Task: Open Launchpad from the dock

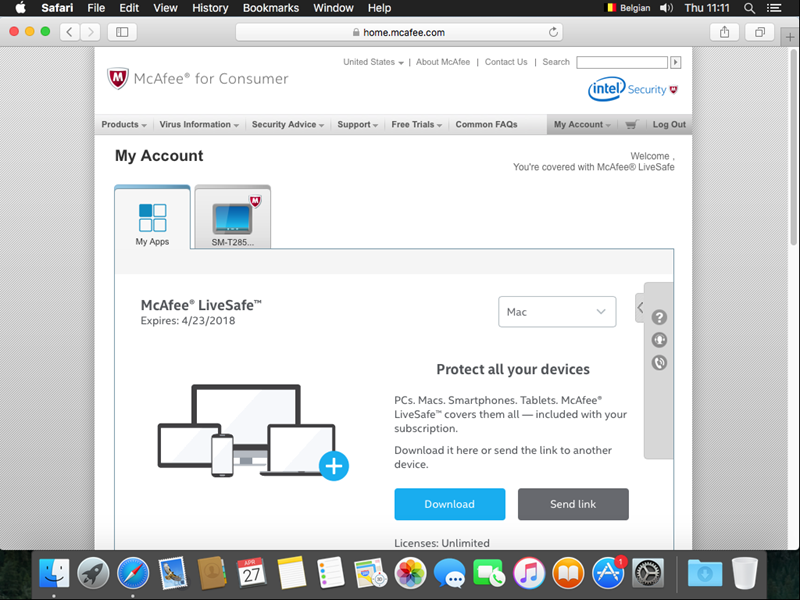Action: point(93,573)
